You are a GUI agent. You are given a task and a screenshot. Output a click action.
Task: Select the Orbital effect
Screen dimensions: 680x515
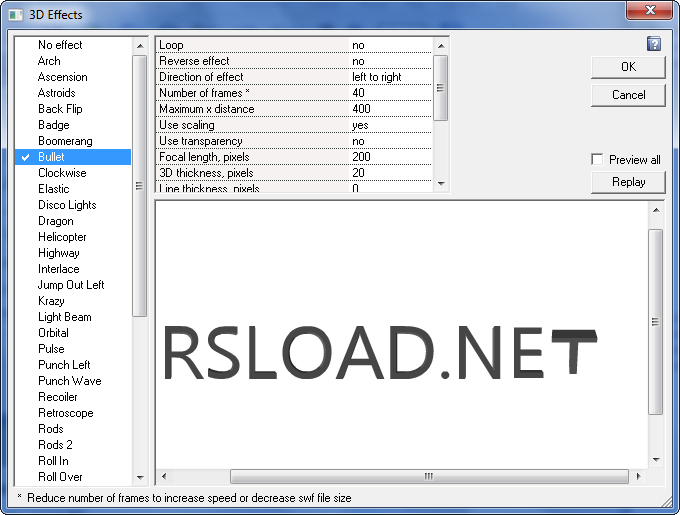[73, 333]
